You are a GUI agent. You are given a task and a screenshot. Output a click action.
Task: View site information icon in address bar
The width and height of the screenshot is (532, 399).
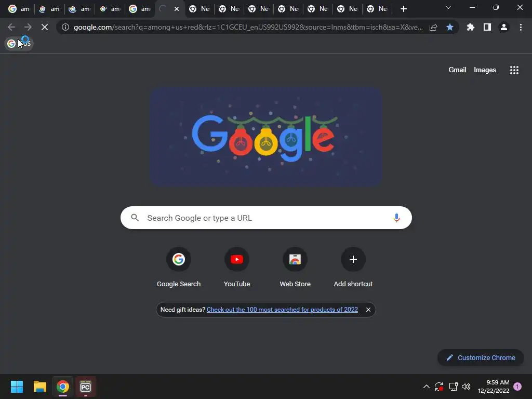[x=65, y=27]
